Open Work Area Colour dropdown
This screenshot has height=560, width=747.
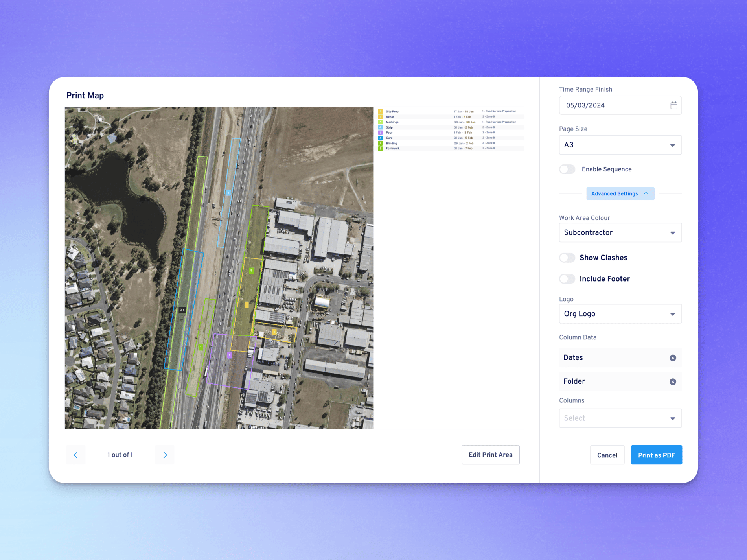(620, 233)
